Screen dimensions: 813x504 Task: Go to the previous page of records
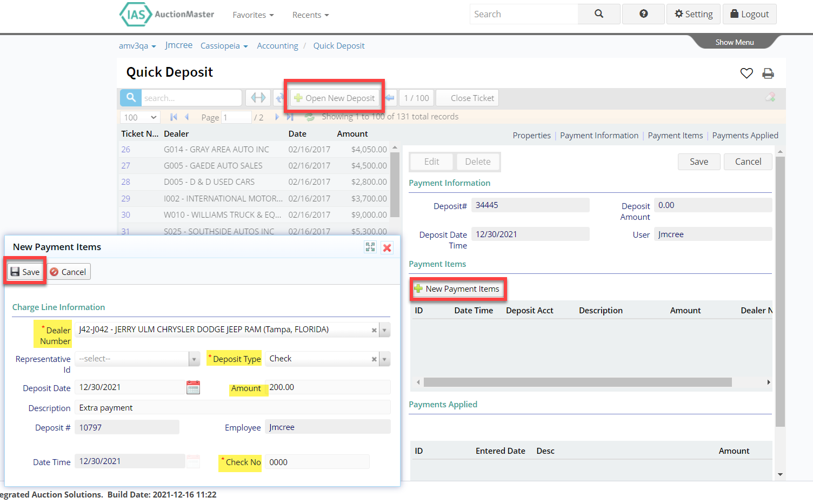coord(187,117)
